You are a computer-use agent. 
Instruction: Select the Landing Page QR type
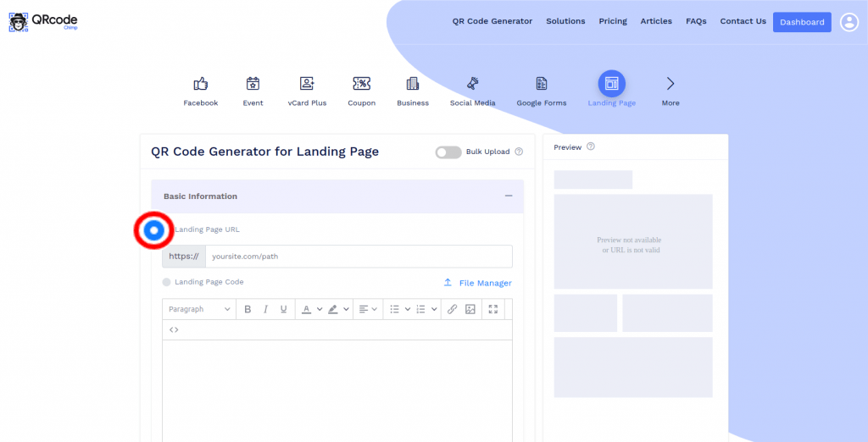(612, 90)
